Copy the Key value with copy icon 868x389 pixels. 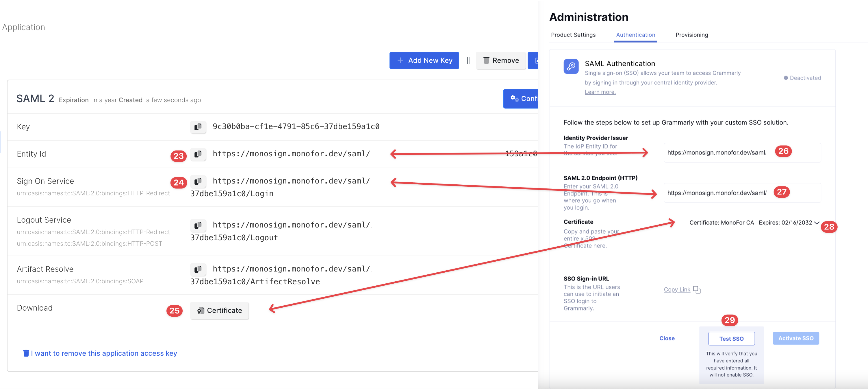[198, 126]
